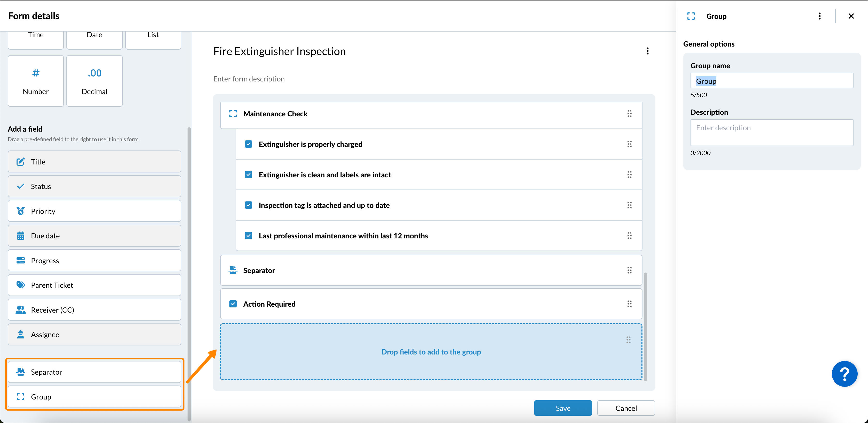Toggle Inspection tag is attached checkbox
Image resolution: width=868 pixels, height=423 pixels.
[248, 205]
